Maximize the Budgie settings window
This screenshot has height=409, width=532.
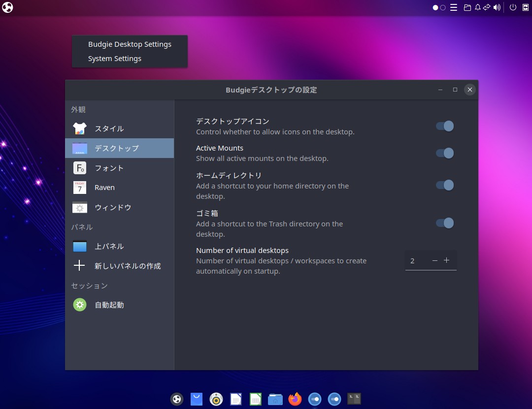tap(455, 90)
